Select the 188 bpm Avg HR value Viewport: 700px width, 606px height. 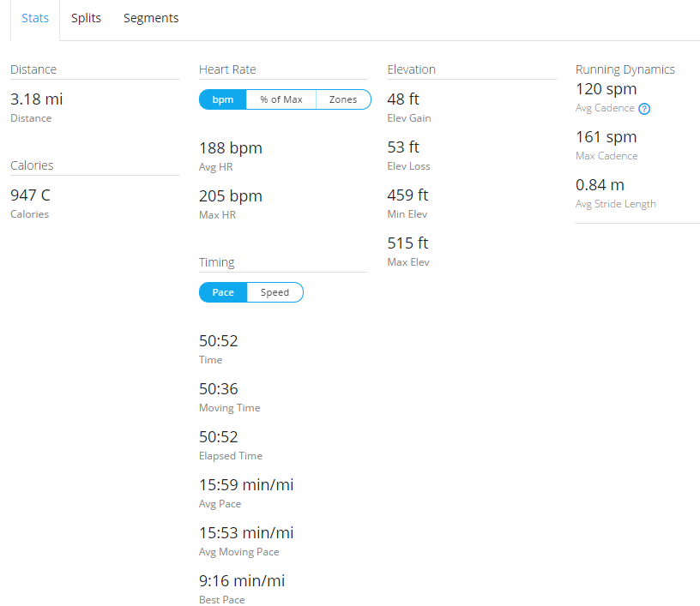[231, 147]
